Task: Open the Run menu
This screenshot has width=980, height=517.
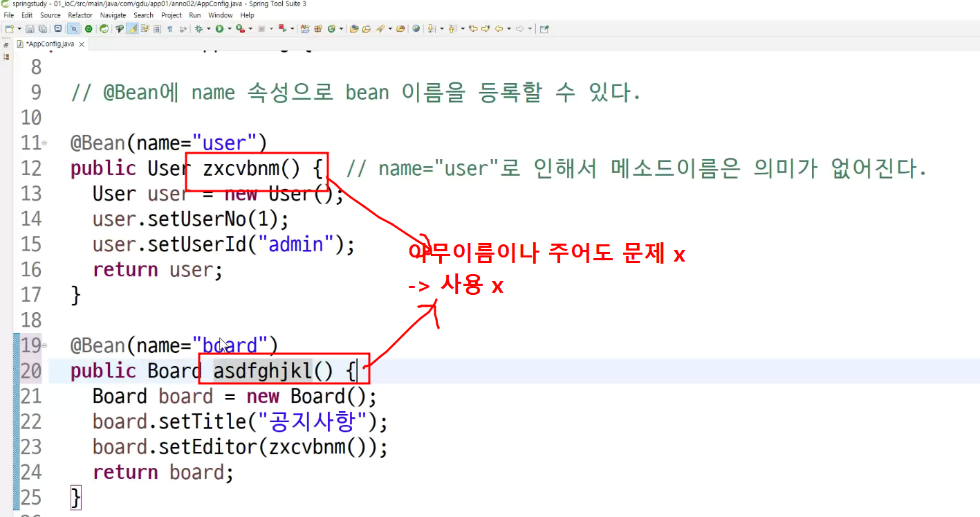Action: click(195, 15)
